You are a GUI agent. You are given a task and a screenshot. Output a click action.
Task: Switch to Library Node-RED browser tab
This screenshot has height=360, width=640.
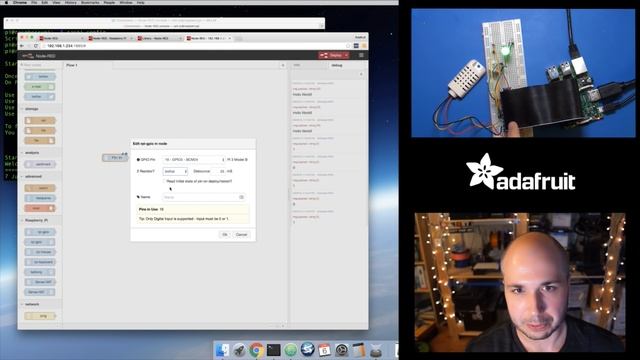159,38
